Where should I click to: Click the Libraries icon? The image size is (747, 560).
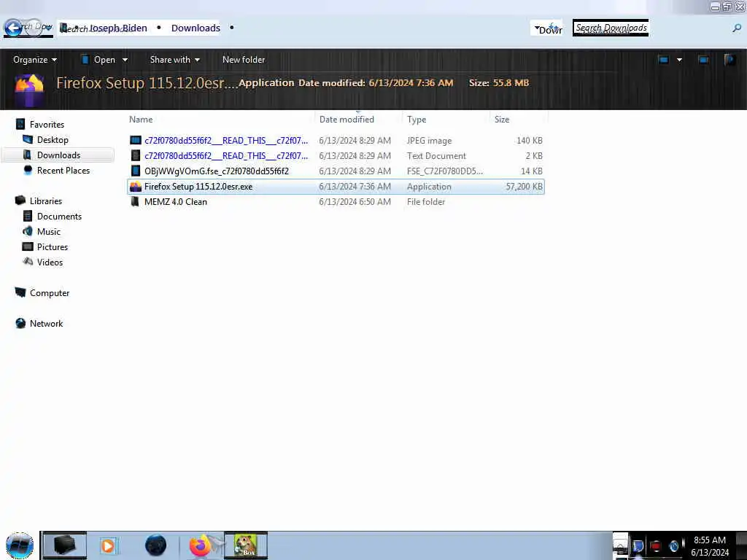click(x=20, y=201)
